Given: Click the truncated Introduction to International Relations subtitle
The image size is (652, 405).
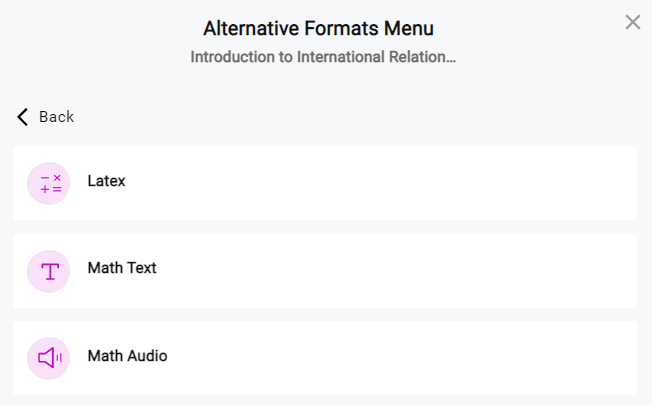Looking at the screenshot, I should [323, 57].
